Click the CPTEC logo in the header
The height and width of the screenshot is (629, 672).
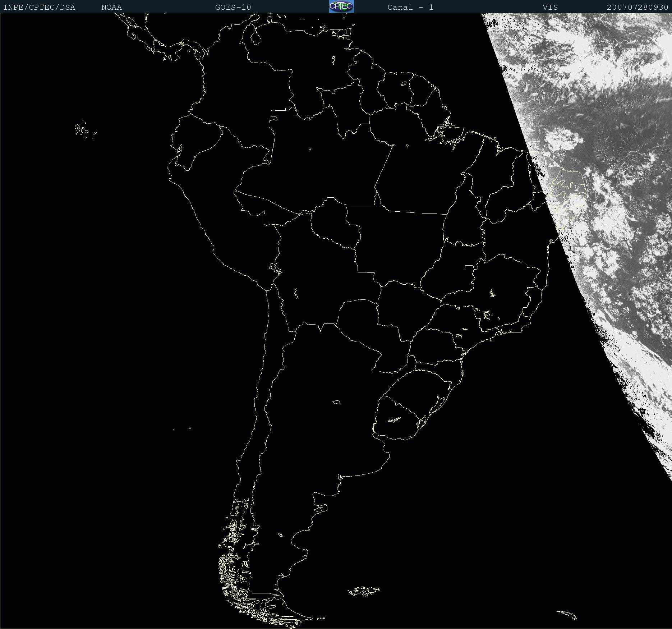point(341,6)
